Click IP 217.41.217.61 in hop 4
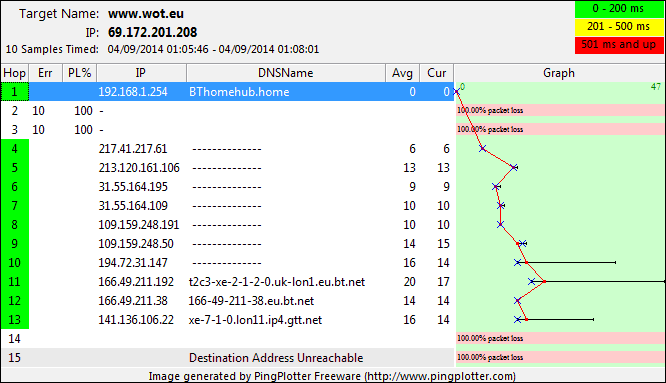Screen dimensions: 666x383 coord(133,149)
